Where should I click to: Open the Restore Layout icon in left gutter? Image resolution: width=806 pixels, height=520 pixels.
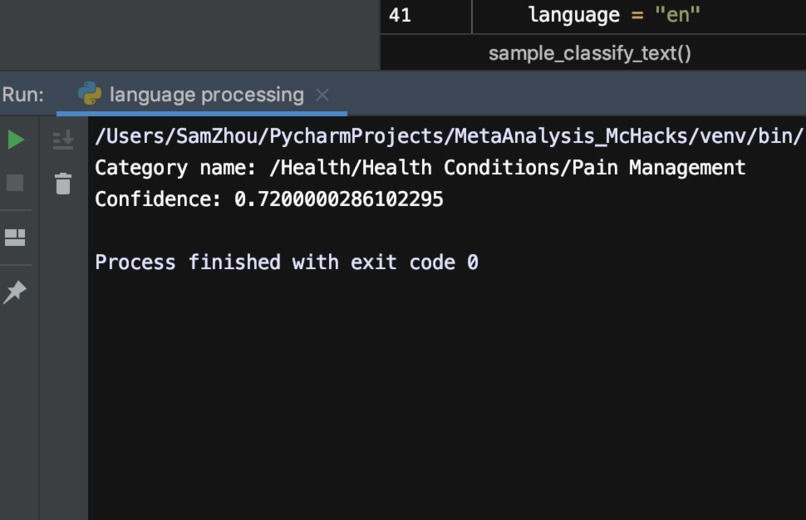point(15,237)
